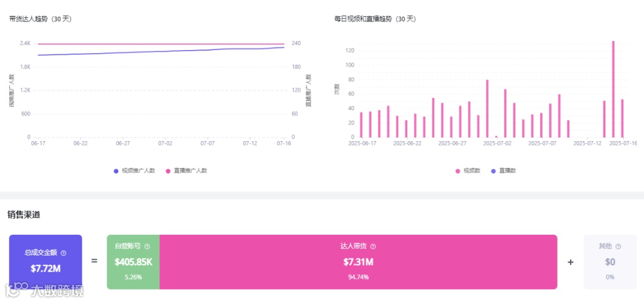Hide the 视频数 series via its legend

point(468,171)
